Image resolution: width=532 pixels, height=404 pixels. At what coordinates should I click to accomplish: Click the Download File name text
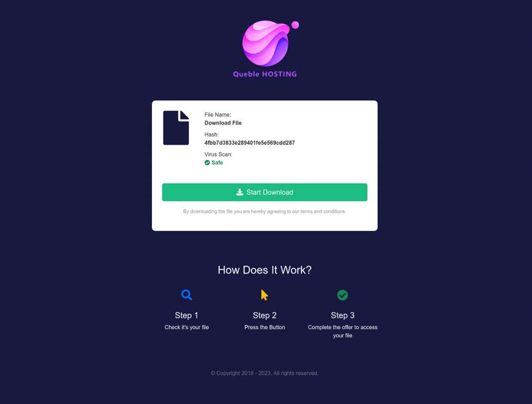(x=223, y=123)
